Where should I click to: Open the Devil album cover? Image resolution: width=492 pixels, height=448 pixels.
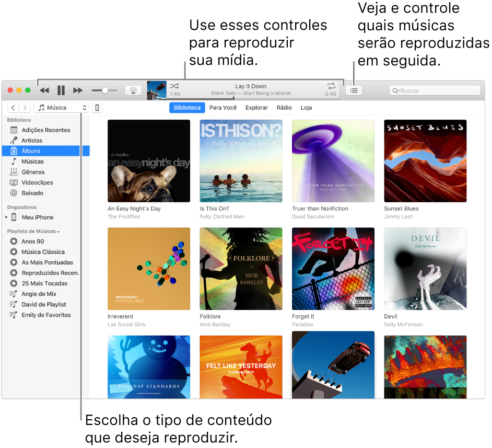tap(425, 269)
